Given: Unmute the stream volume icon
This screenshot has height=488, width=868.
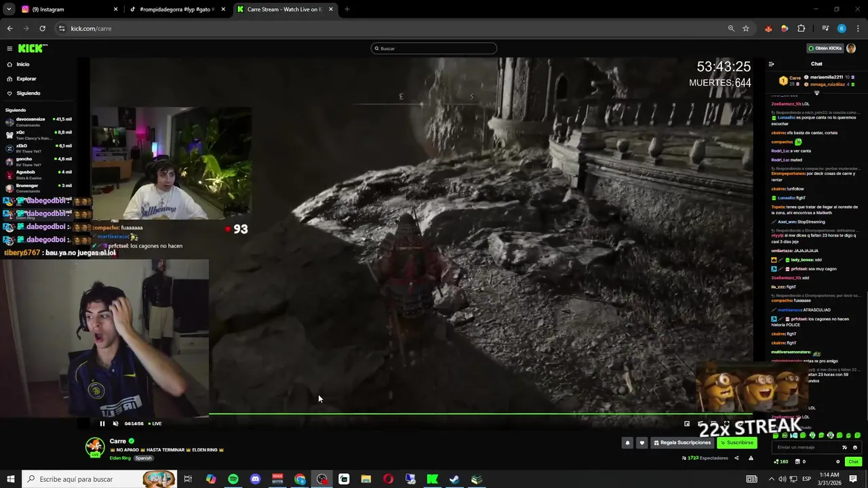Looking at the screenshot, I should click(115, 424).
